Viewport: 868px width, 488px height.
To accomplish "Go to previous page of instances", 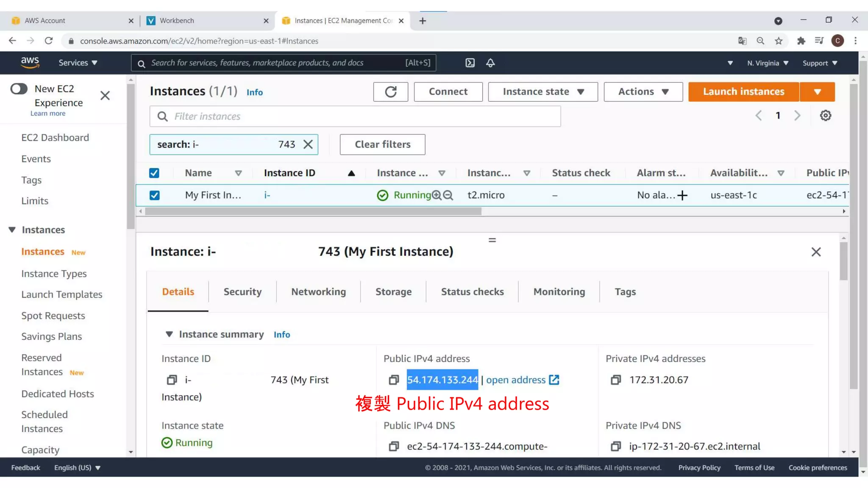I will [x=759, y=115].
